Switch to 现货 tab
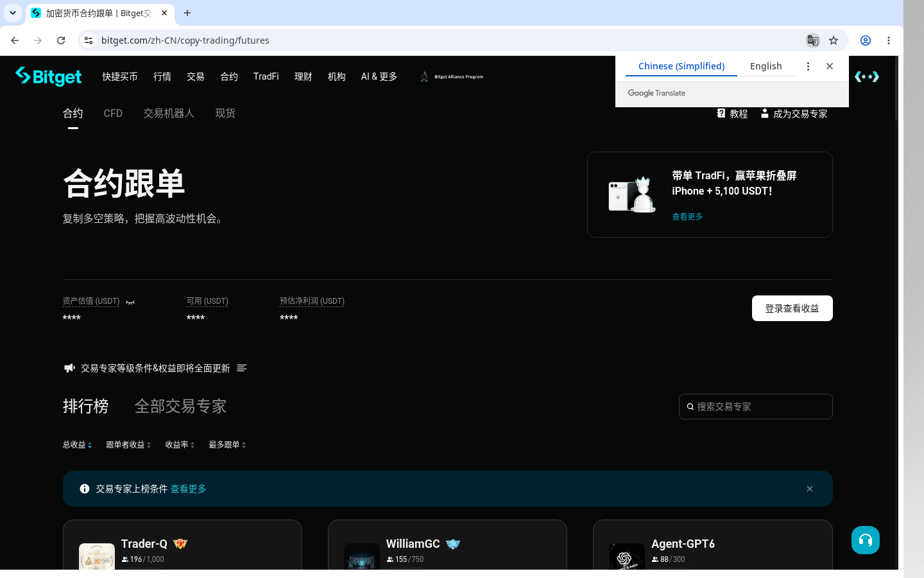 click(x=225, y=113)
